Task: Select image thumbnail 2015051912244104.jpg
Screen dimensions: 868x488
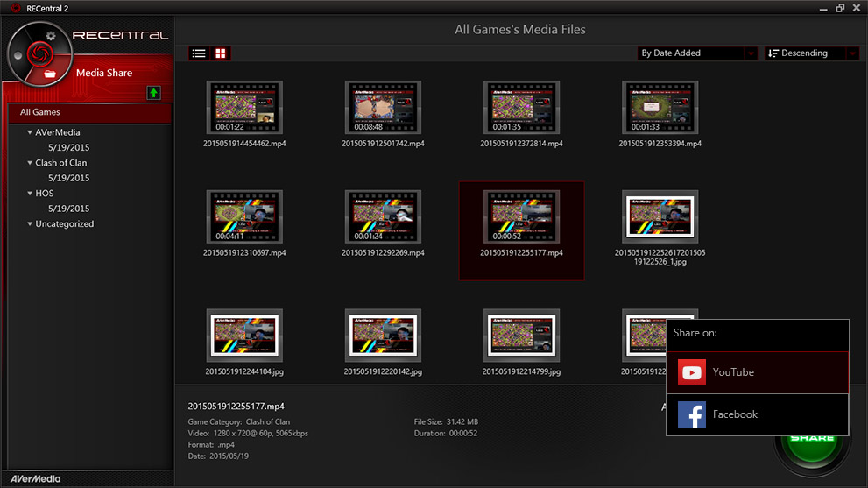Action: 244,336
